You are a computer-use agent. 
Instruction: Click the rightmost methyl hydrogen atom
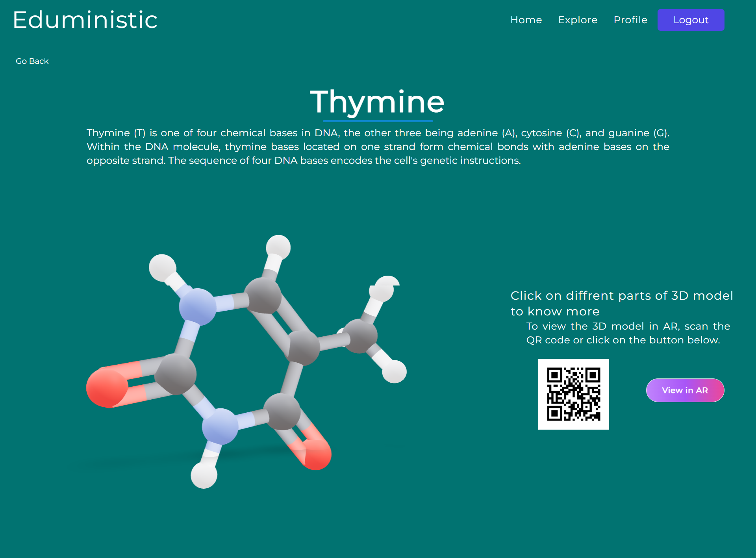[394, 371]
